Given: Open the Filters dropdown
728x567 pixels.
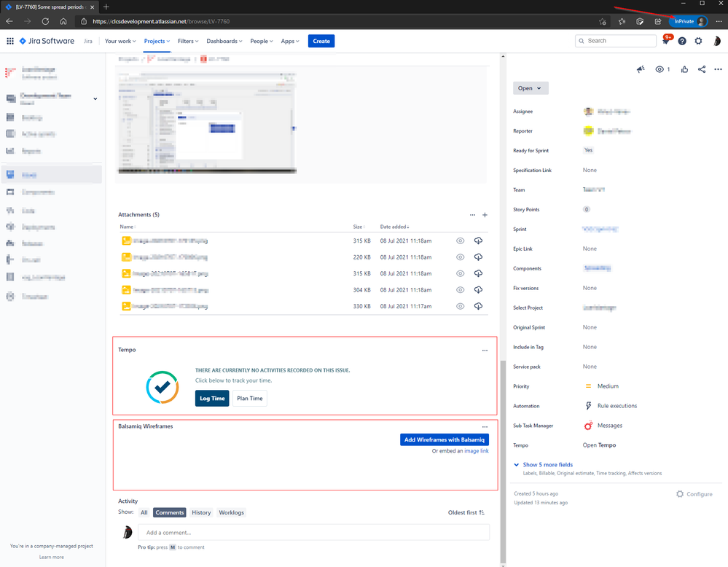Looking at the screenshot, I should [188, 41].
